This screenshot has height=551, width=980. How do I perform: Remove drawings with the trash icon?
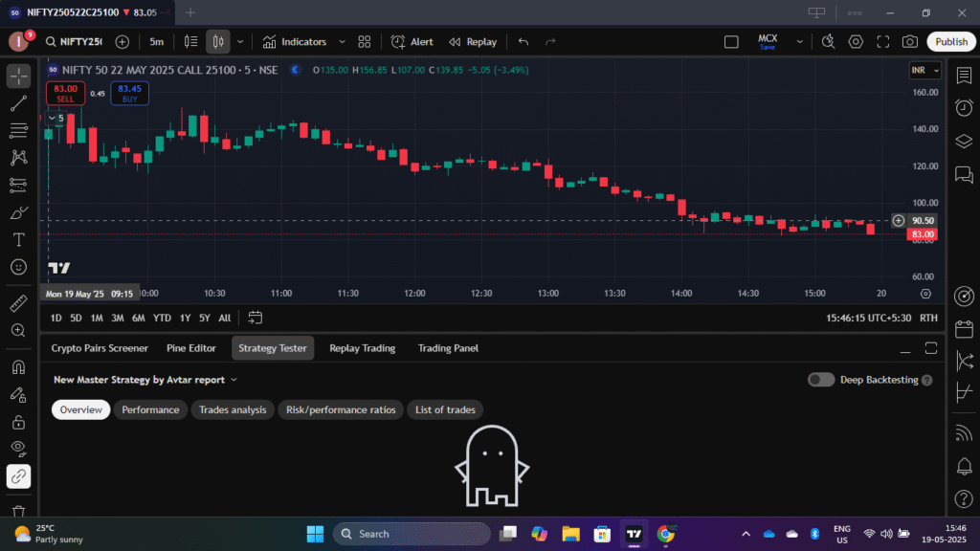19,511
